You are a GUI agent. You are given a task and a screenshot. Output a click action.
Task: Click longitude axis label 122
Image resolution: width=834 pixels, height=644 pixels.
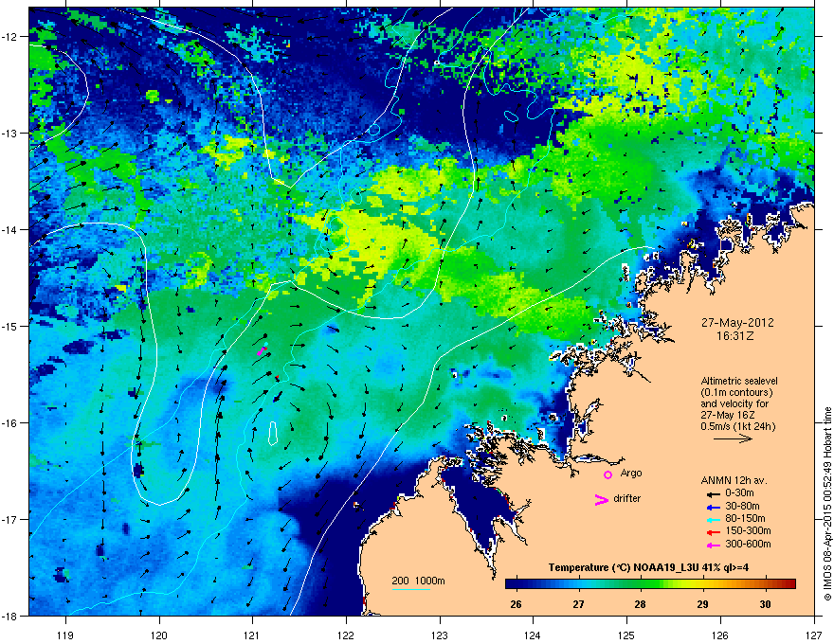(346, 635)
